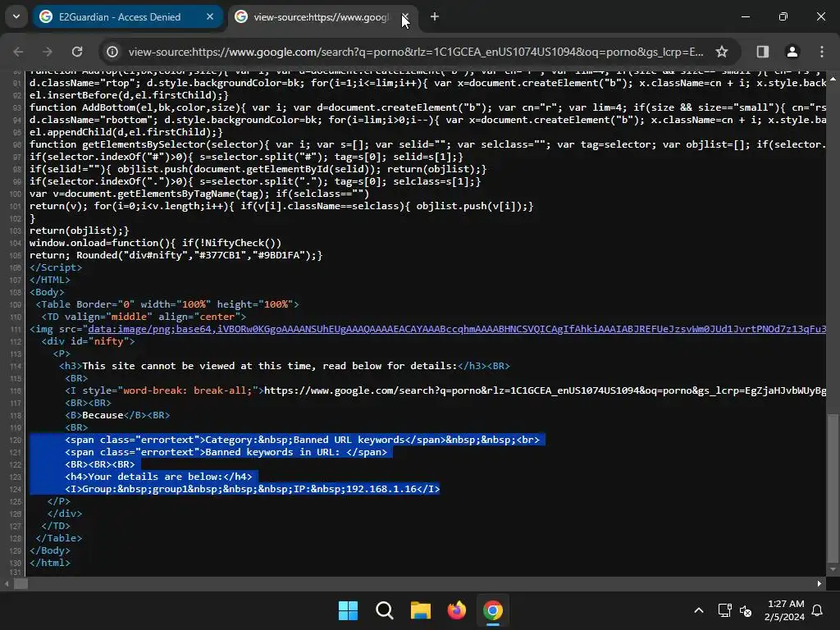Viewport: 840px width, 630px height.
Task: Click the line with IP 192.168.1.16
Action: click(x=253, y=489)
